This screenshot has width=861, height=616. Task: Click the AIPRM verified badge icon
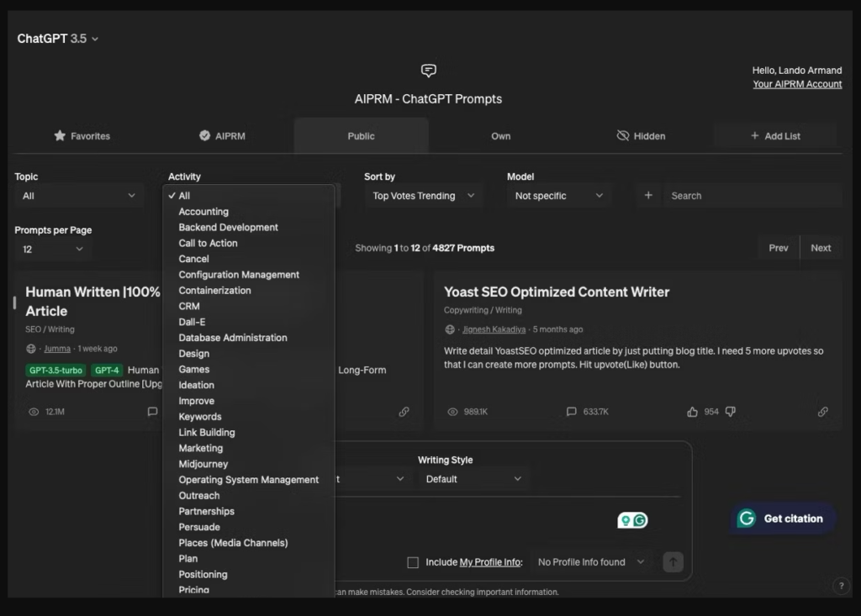(x=204, y=135)
